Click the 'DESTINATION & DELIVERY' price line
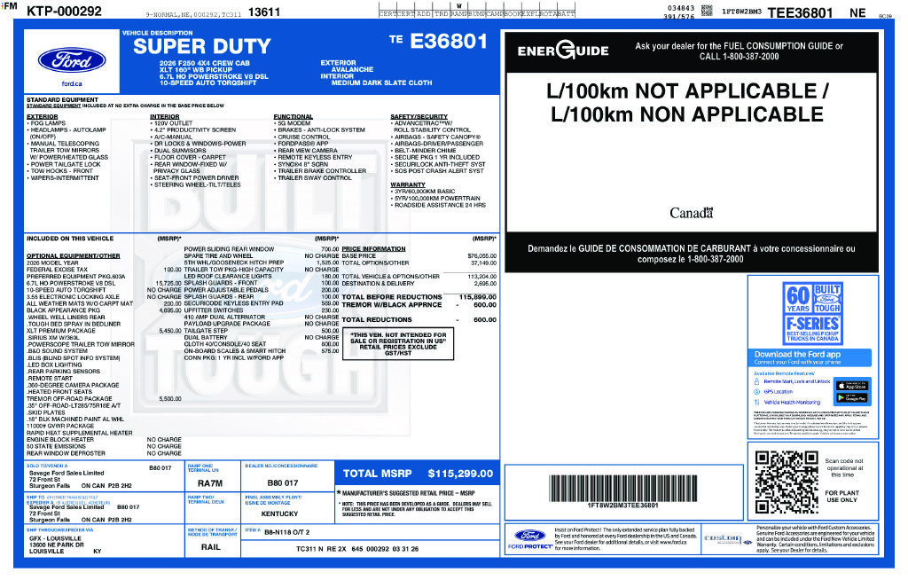Screen dimensions: 908x588 (419, 284)
